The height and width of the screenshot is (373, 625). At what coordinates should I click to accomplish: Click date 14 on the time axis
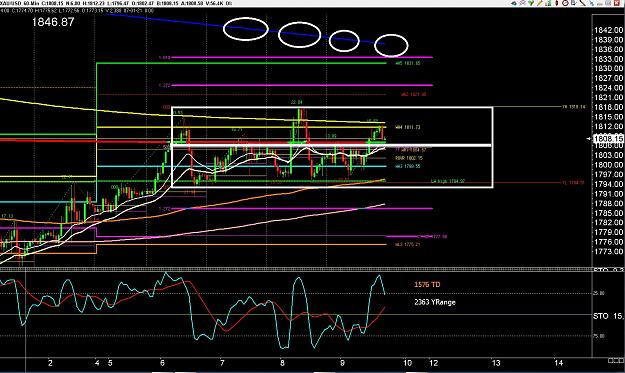coord(559,363)
